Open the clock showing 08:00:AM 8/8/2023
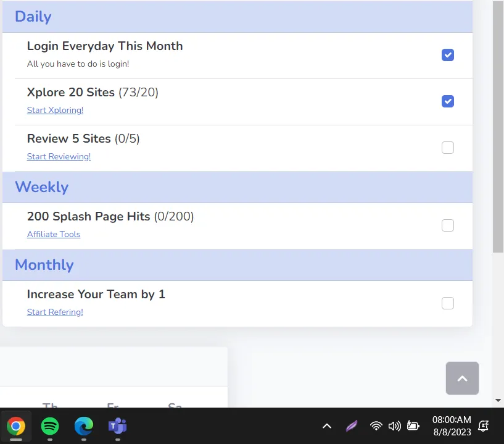This screenshot has width=504, height=444. [452, 425]
